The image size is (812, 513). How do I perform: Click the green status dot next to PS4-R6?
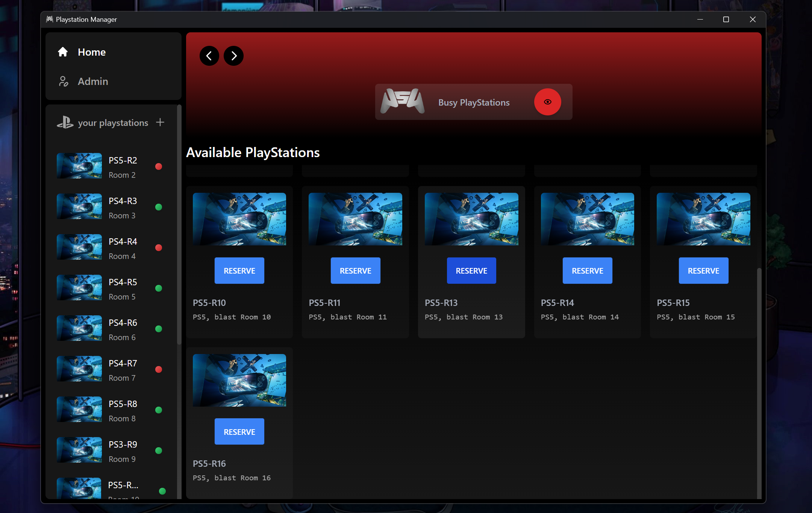click(x=159, y=329)
